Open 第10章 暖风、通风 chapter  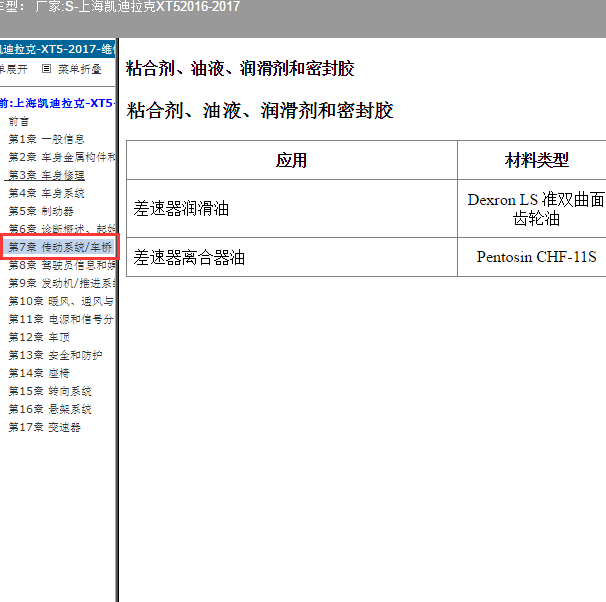[x=61, y=301]
